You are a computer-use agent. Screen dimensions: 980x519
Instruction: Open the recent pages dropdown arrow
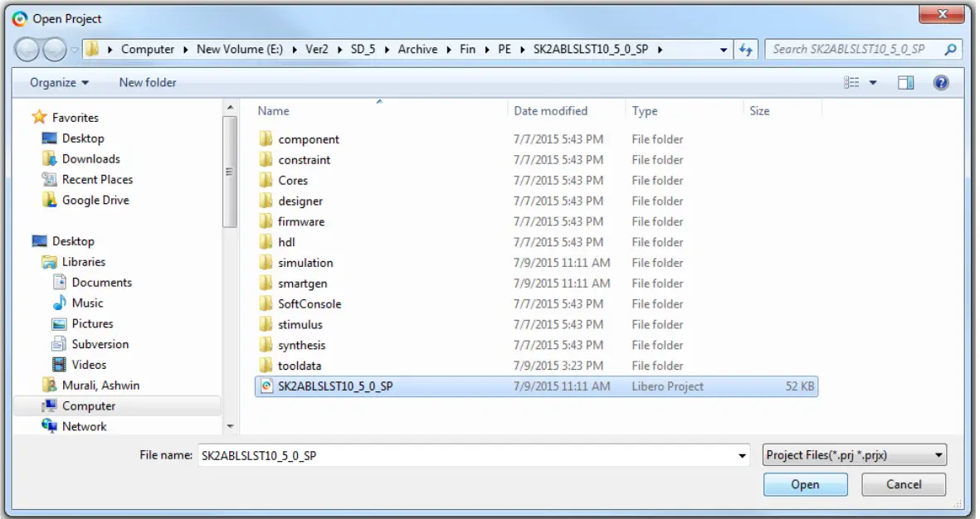(75, 50)
